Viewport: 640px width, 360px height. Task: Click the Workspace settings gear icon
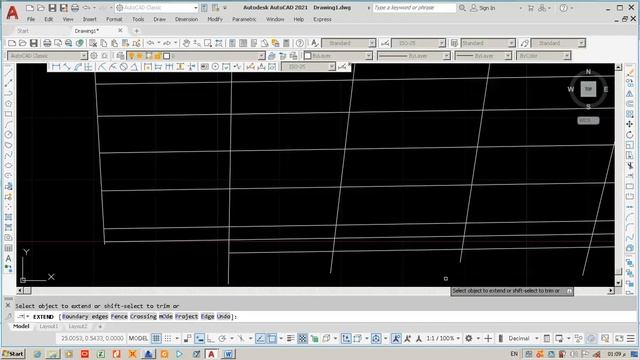coord(94,56)
